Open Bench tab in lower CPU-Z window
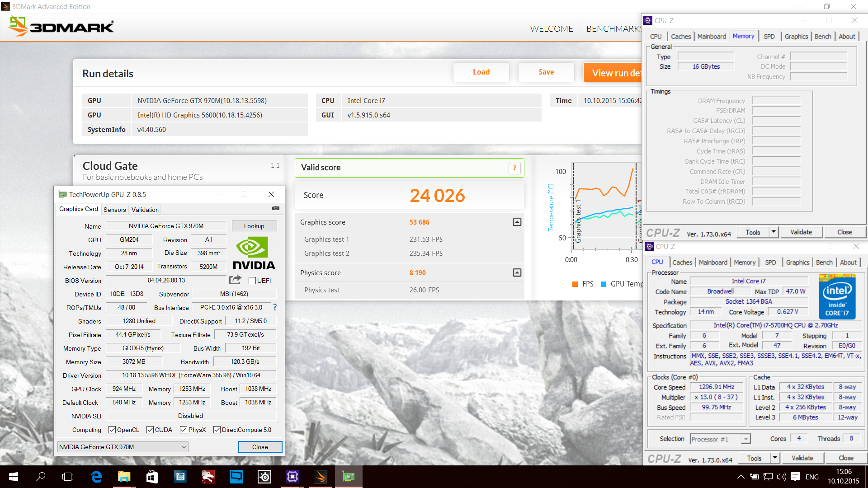868x488 pixels. (824, 263)
